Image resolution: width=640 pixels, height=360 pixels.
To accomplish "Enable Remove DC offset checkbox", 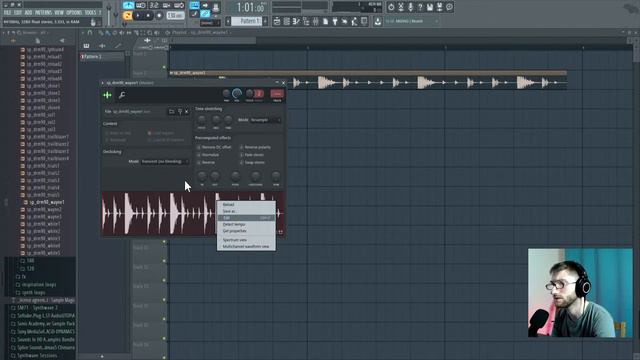I will 199,147.
